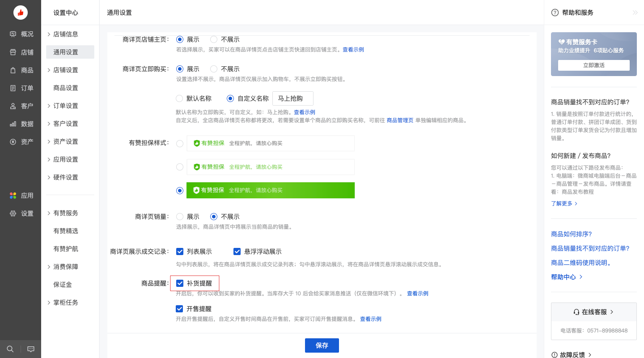This screenshot has height=358, width=644.
Task: Toggle 悬浮浮动展示 checkbox
Action: tap(237, 251)
